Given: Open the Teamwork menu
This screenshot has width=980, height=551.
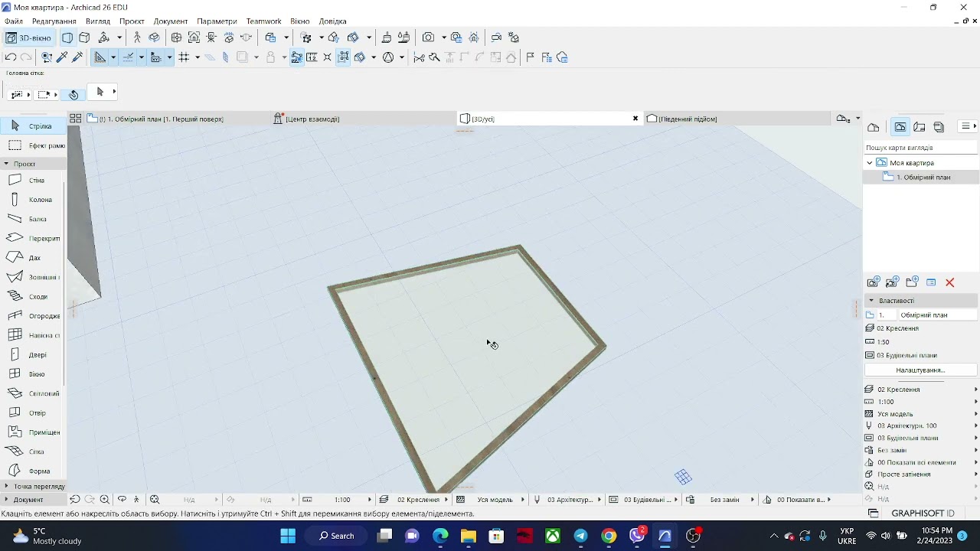Looking at the screenshot, I should tap(263, 21).
